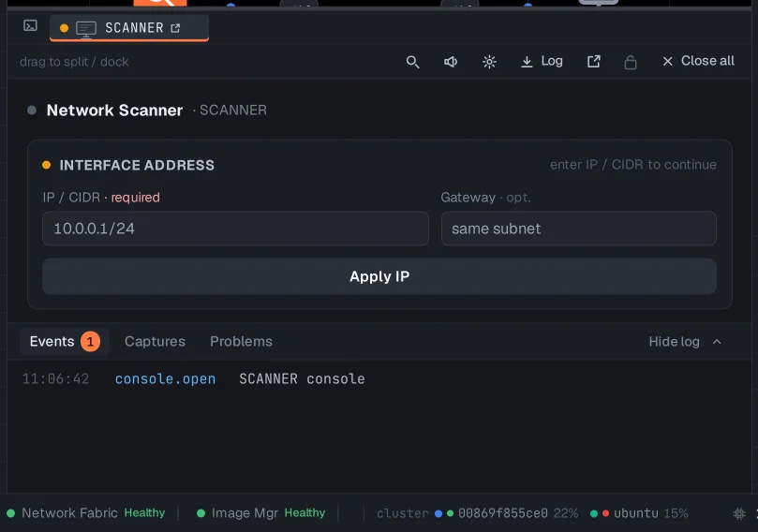Toggle the padlock lock icon

631,62
